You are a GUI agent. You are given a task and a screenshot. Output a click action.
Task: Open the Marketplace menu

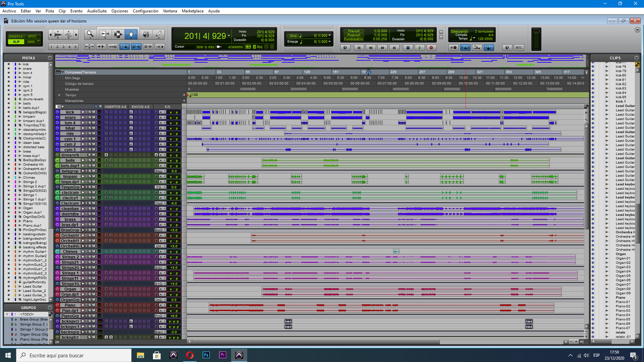click(193, 11)
